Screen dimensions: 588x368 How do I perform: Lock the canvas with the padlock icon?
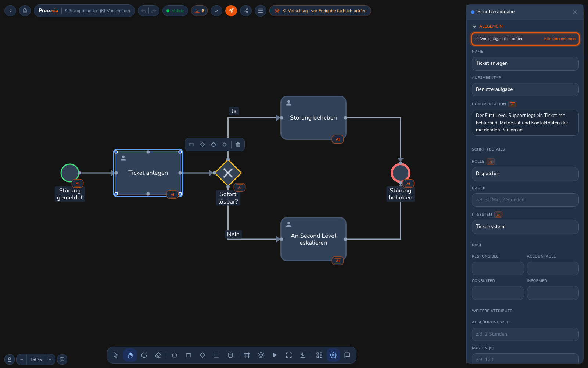point(10,360)
